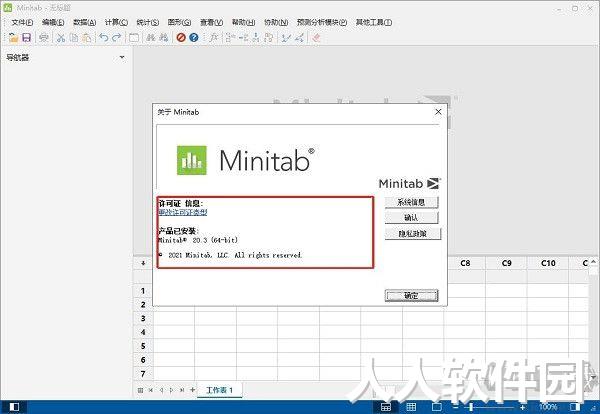Image resolution: width=600 pixels, height=414 pixels.
Task: Select row header 7 in worksheet
Action: pyautogui.click(x=143, y=373)
